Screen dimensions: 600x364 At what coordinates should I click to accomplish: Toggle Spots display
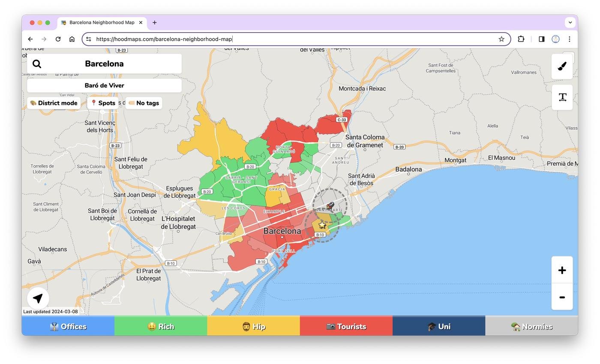[103, 103]
